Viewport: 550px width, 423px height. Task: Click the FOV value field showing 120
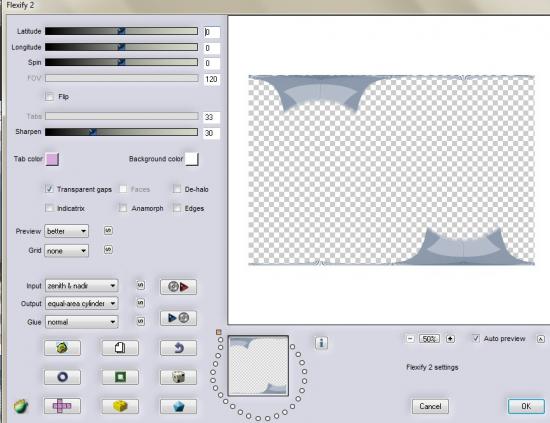[x=212, y=79]
